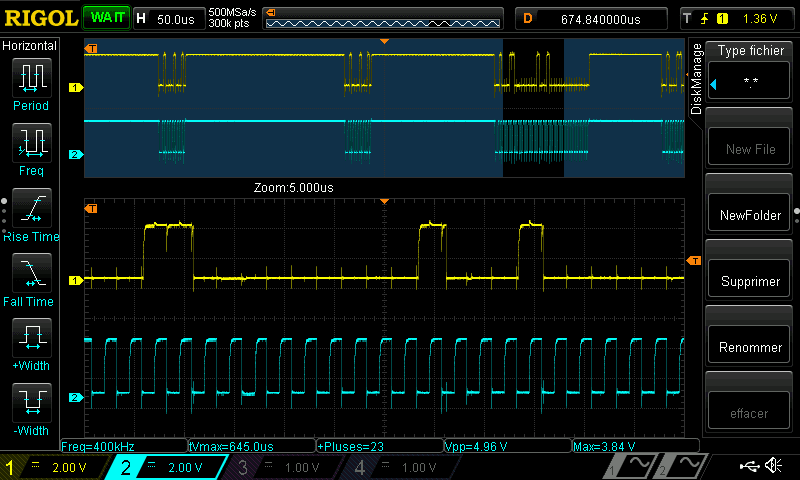This screenshot has height=480, width=800.
Task: Open the Horizontal measurement tab
Action: point(30,45)
